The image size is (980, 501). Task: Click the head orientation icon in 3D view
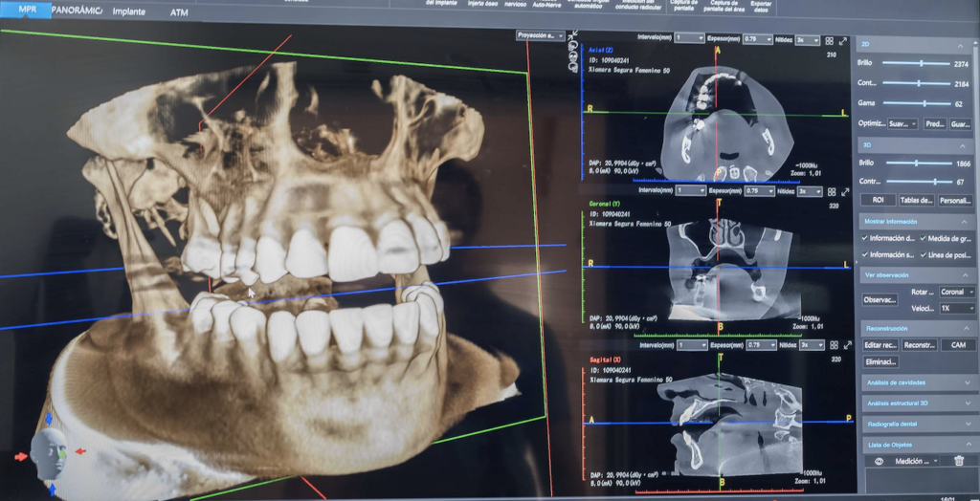[x=48, y=455]
